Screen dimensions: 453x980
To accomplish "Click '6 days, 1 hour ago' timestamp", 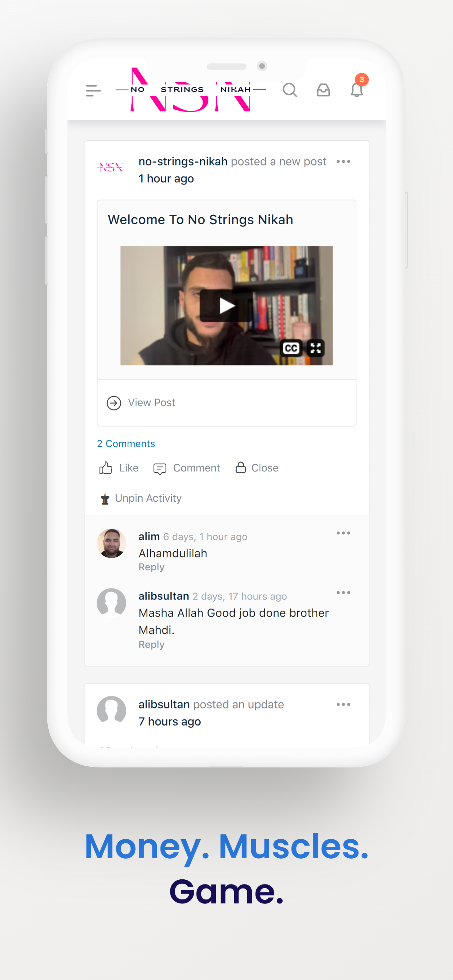I will [x=205, y=537].
